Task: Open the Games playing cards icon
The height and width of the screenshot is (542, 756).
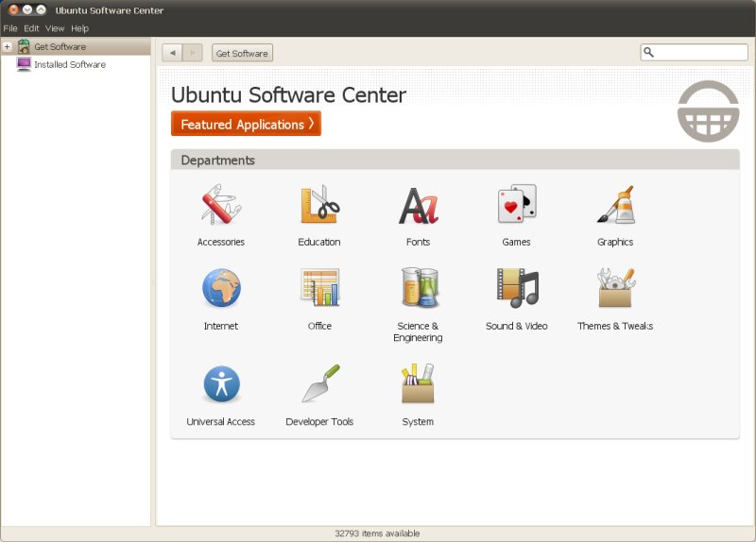Action: (x=516, y=205)
